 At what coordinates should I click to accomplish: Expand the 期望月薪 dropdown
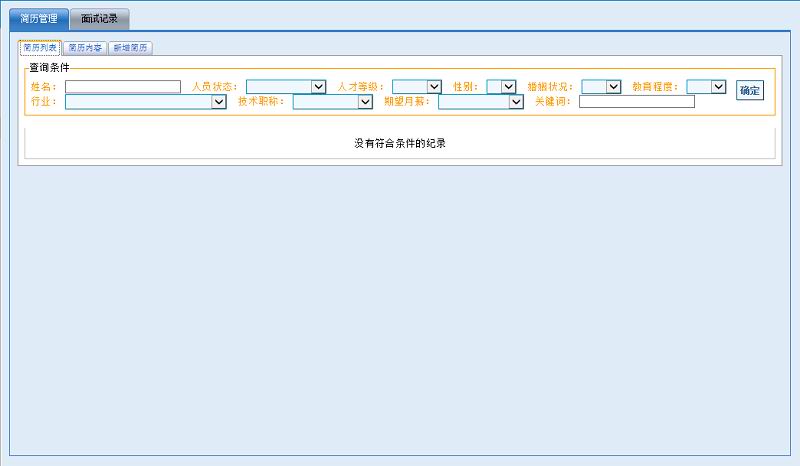point(481,102)
